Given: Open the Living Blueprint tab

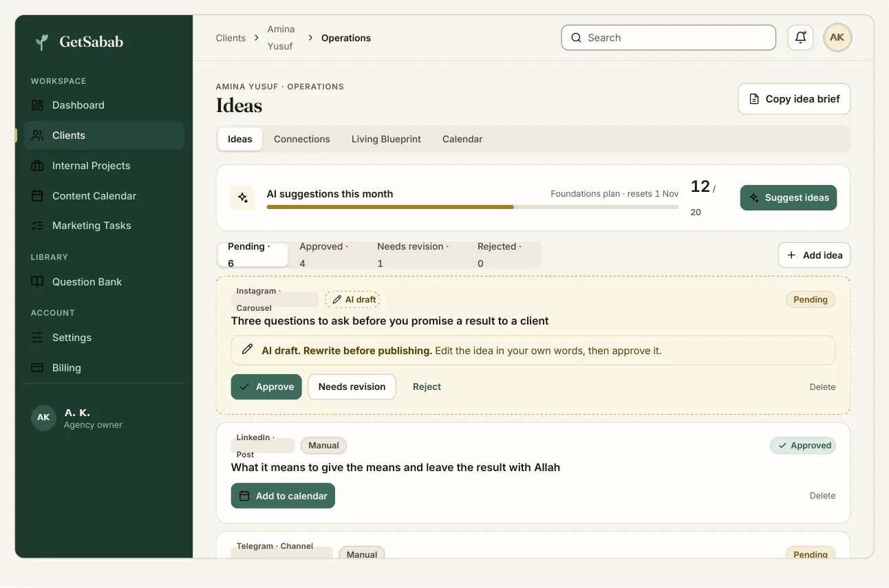Looking at the screenshot, I should click(386, 139).
